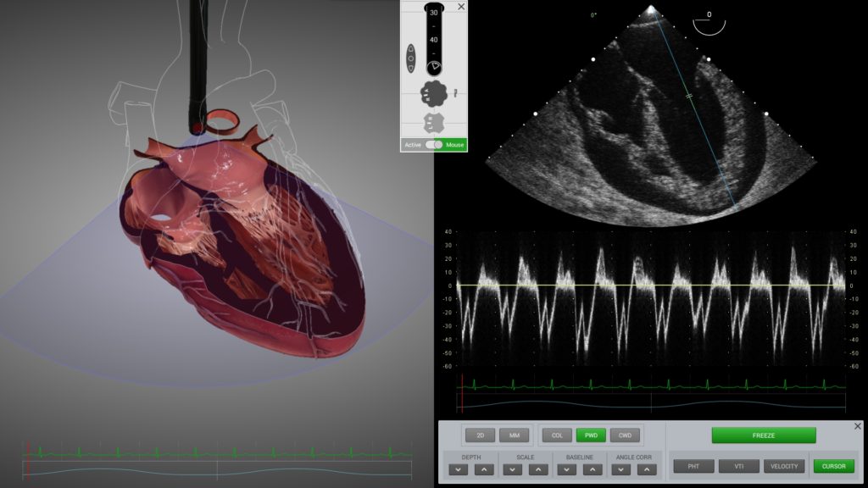The width and height of the screenshot is (868, 488).
Task: Click the omniplane angle indicator arc
Action: [709, 25]
